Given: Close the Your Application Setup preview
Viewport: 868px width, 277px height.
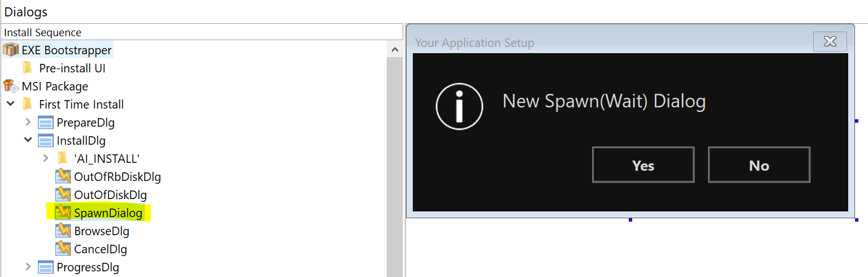Looking at the screenshot, I should [x=830, y=42].
